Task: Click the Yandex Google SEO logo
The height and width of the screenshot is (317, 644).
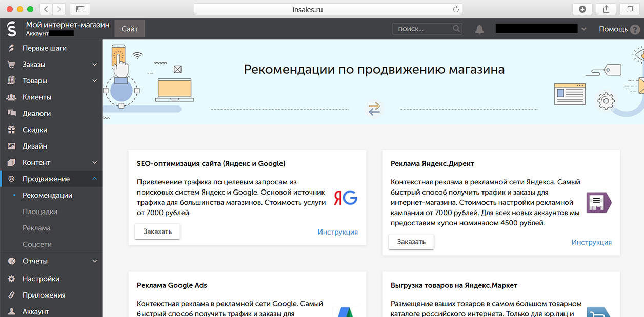Action: (345, 198)
